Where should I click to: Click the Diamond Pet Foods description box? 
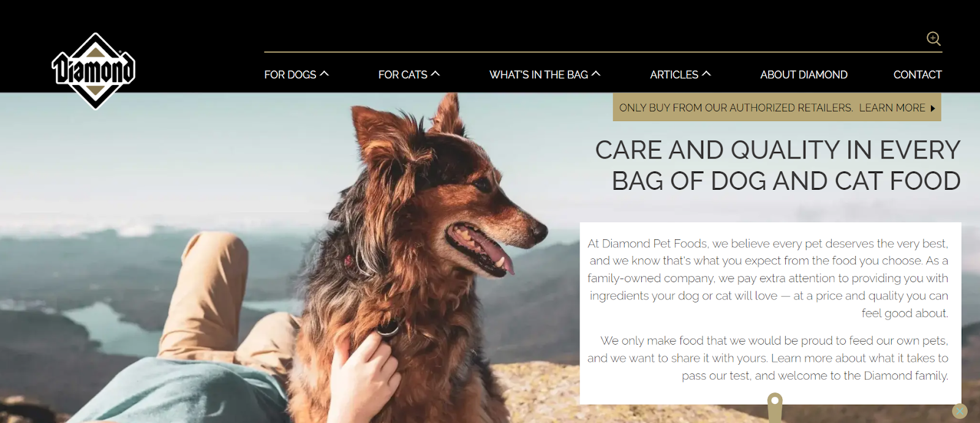[x=771, y=313]
